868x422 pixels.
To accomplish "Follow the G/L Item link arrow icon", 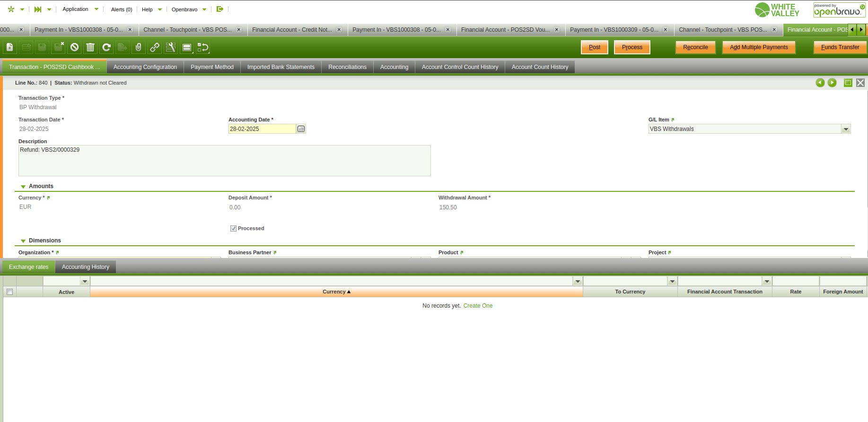I will pos(673,120).
